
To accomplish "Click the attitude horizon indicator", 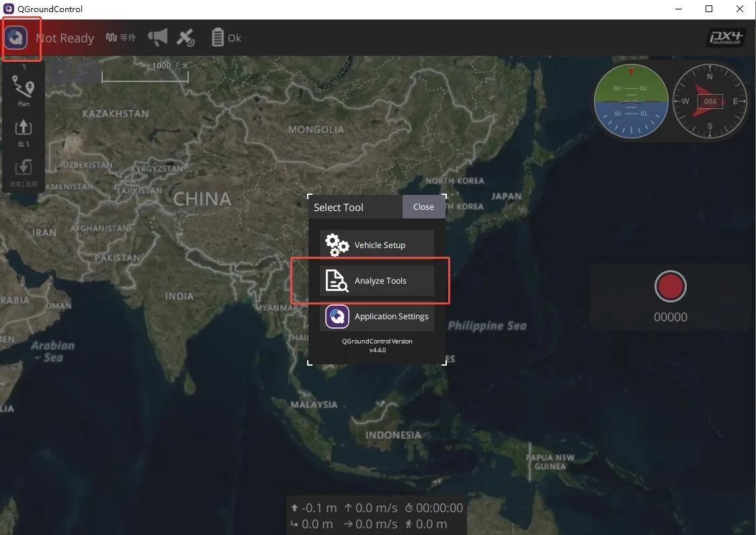I will tap(630, 101).
